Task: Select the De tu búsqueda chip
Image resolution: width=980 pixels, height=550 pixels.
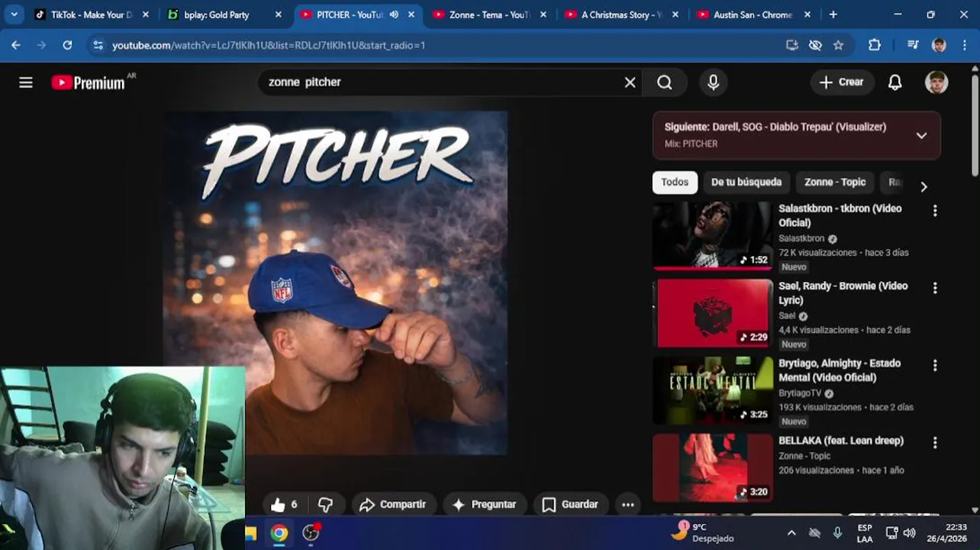Action: point(746,183)
